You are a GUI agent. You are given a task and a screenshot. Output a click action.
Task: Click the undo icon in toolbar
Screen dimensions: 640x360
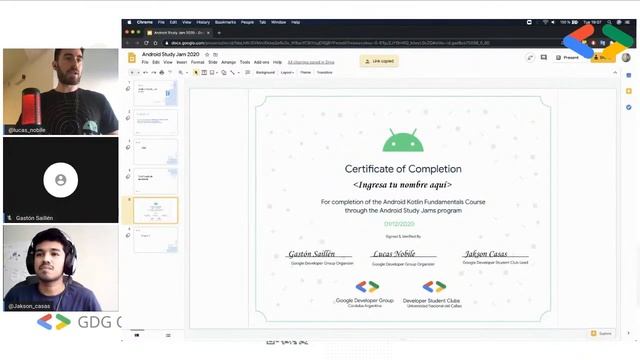coord(146,72)
